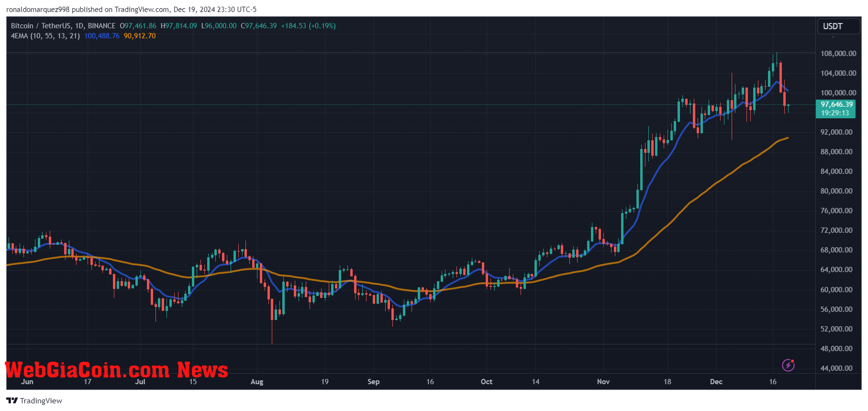Click the 48,000.00 price axis label
This screenshot has height=411, width=868.
[x=836, y=349]
